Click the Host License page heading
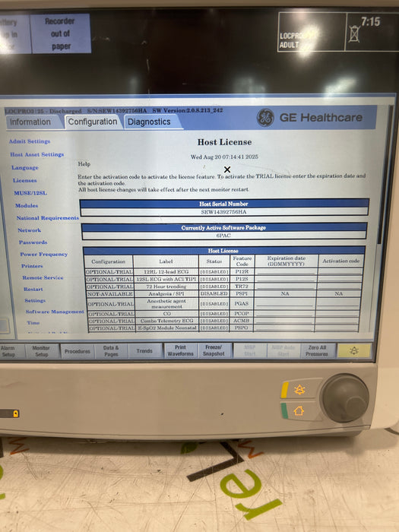 (225, 142)
